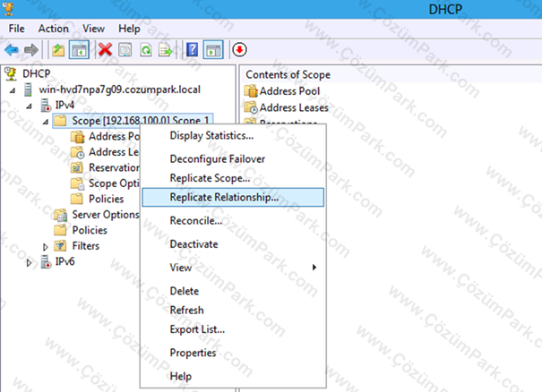Select the Scope [192.168.100.0] tree label

tap(141, 121)
